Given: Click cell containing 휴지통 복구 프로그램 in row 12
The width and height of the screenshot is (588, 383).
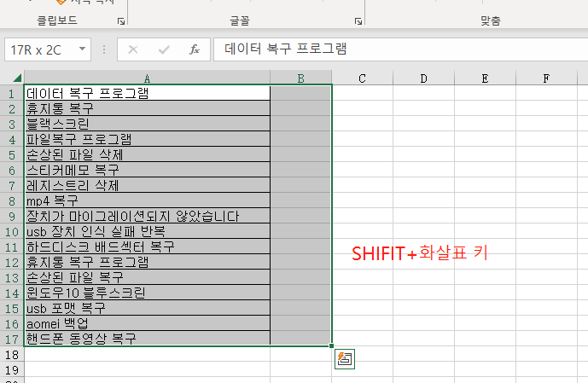Looking at the screenshot, I should click(x=147, y=262).
